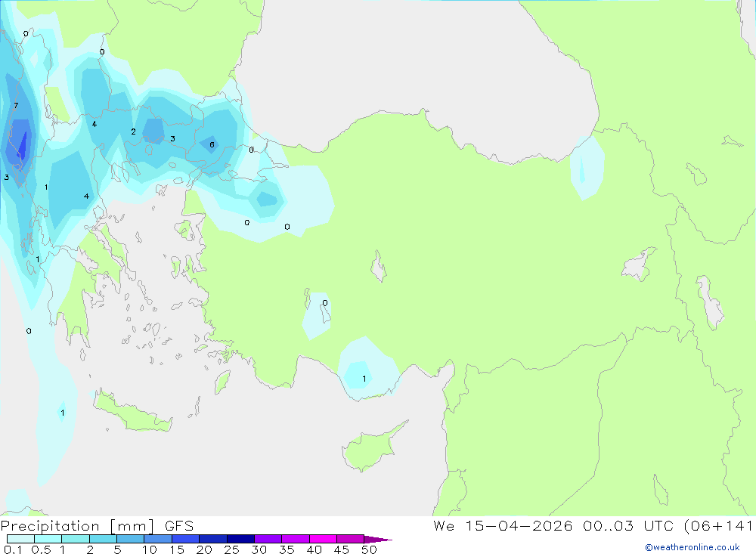Screen dimensions: 756x554
Task: Click the '0.1' legend scale label
Action: [x=13, y=549]
